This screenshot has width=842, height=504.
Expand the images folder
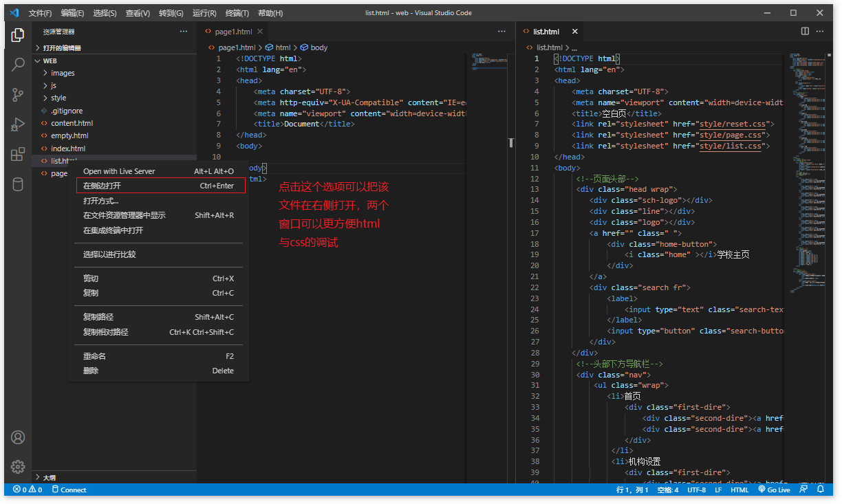pyautogui.click(x=63, y=73)
